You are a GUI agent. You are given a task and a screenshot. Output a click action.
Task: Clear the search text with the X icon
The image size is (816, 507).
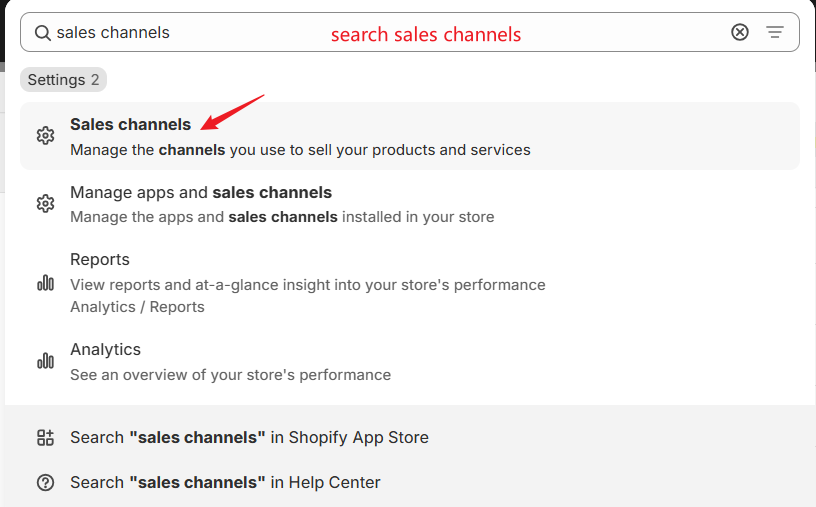pos(740,32)
